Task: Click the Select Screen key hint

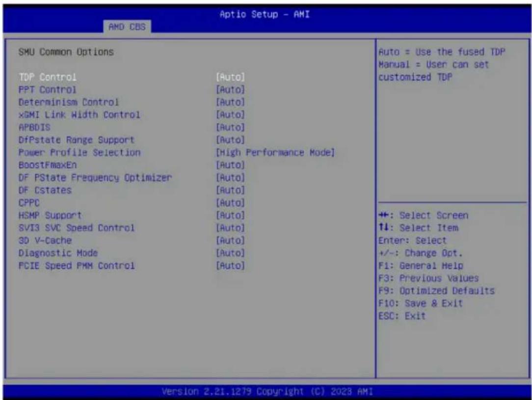Action: tap(424, 215)
